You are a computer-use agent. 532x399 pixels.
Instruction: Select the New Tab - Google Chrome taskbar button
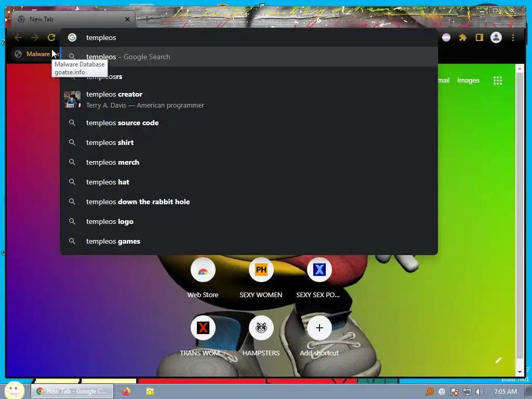pos(72,391)
